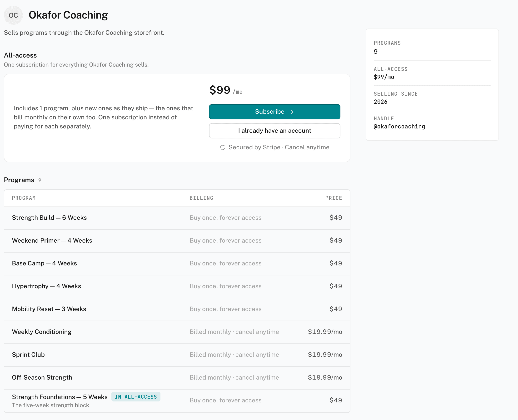The width and height of the screenshot is (518, 420).
Task: Click the IN ALL-ACCESS badge
Action: (x=136, y=397)
